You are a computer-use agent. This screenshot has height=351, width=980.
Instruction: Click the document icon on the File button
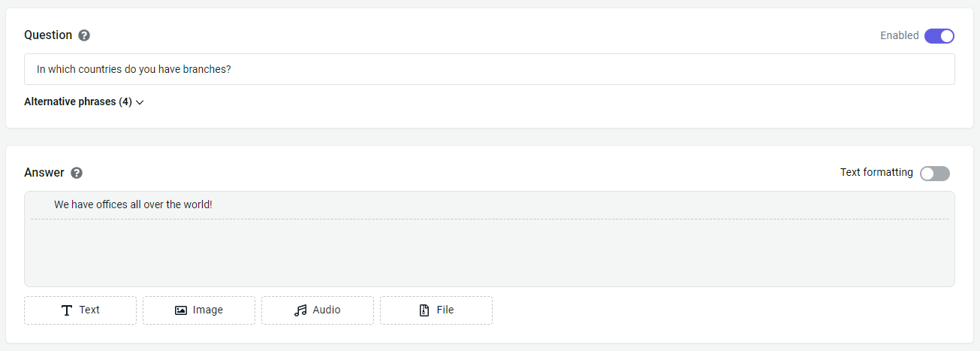(424, 310)
